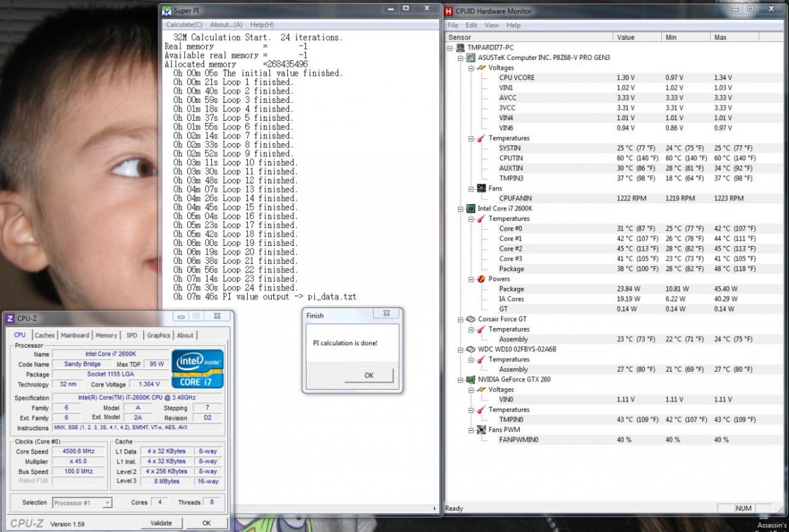Click the Corsair Force GT drive icon

point(471,319)
